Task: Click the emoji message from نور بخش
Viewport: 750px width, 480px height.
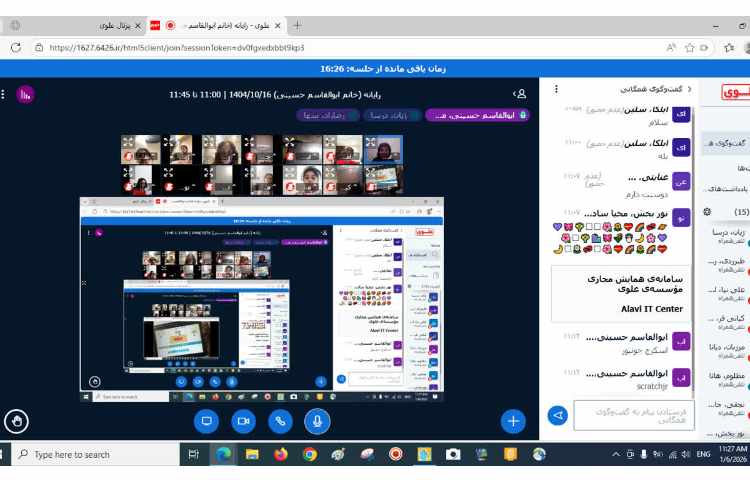Action: click(609, 238)
